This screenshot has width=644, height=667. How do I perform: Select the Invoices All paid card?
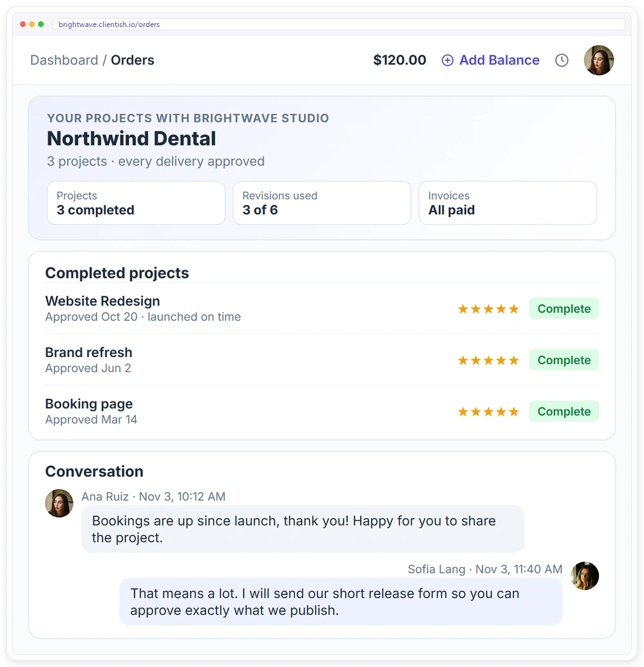coord(507,203)
